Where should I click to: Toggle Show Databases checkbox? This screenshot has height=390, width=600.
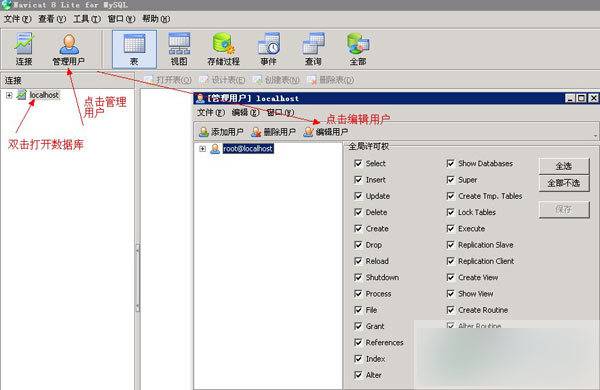450,163
